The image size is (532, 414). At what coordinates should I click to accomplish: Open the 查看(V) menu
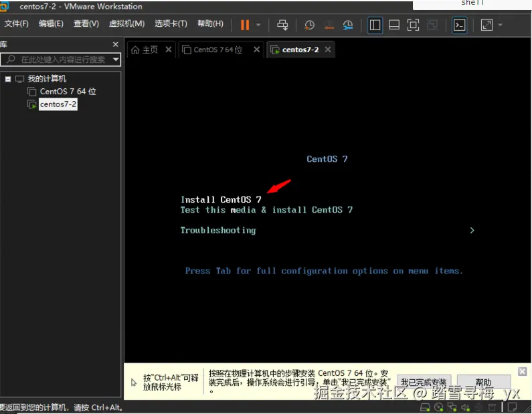coord(86,23)
